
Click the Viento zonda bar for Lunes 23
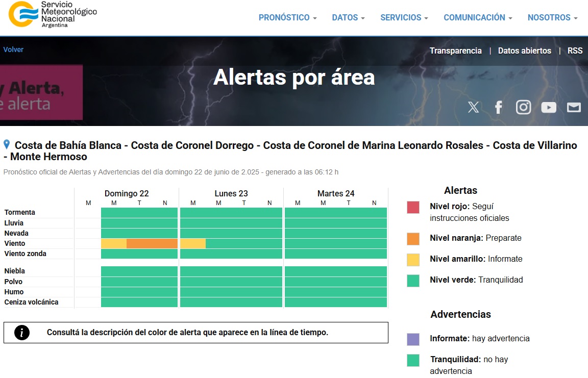pyautogui.click(x=231, y=254)
